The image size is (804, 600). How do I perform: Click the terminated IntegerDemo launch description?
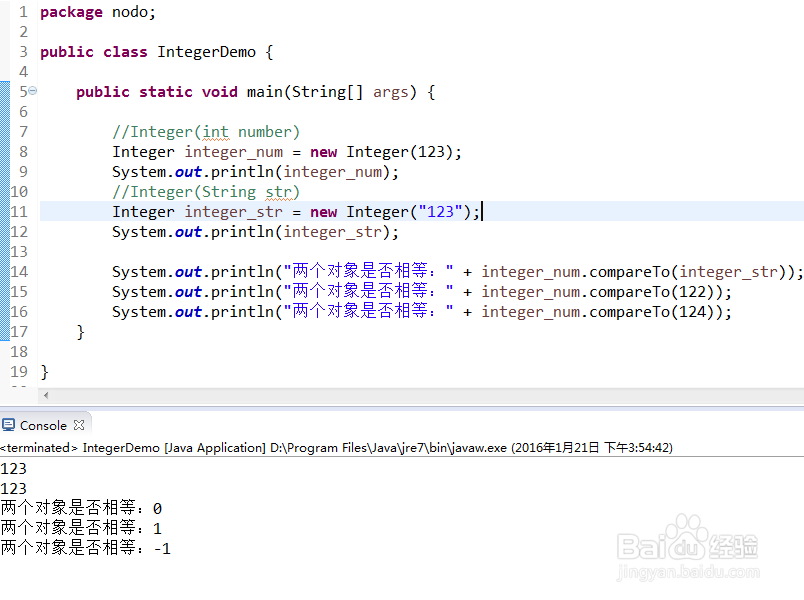pos(336,448)
